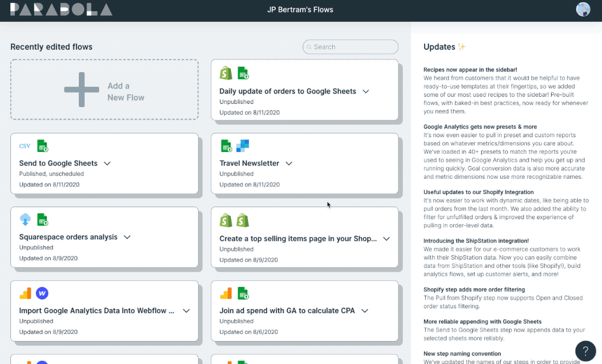
Task: Click the left Shopify icon on top selling items card
Action: coord(225,220)
